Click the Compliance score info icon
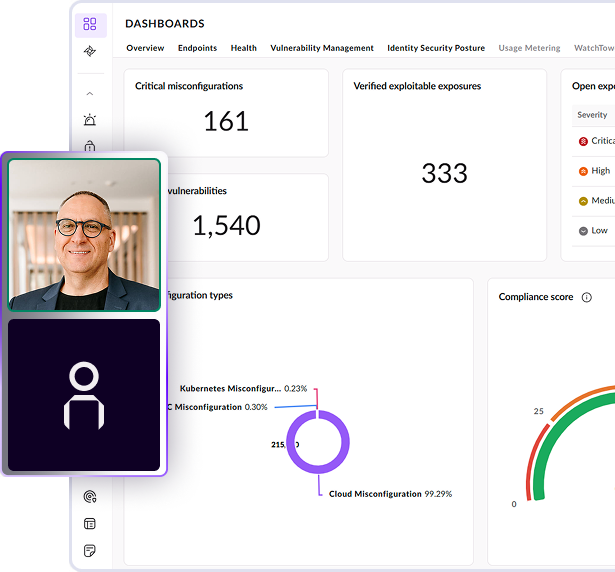This screenshot has width=615, height=572. (587, 297)
